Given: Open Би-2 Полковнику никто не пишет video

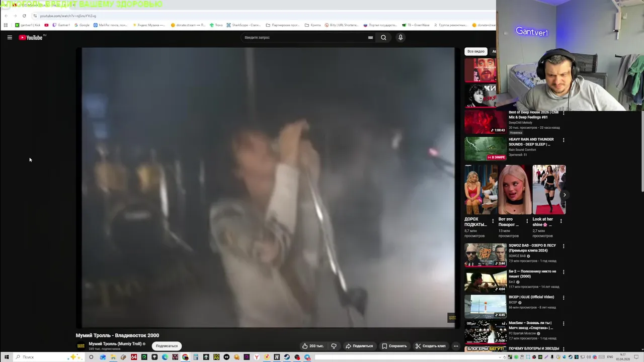Looking at the screenshot, I should tap(485, 281).
